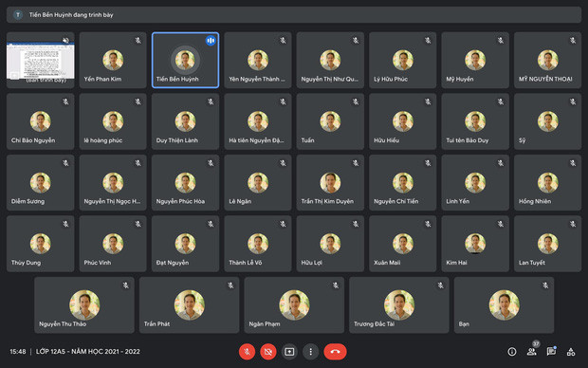Open the meeting details info icon
The height and width of the screenshot is (368, 588).
[512, 352]
